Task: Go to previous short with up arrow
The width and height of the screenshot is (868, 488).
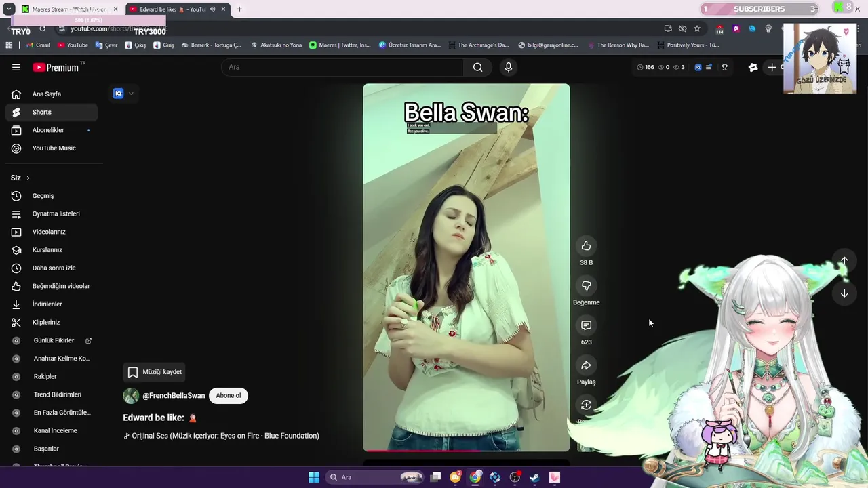Action: click(x=844, y=261)
